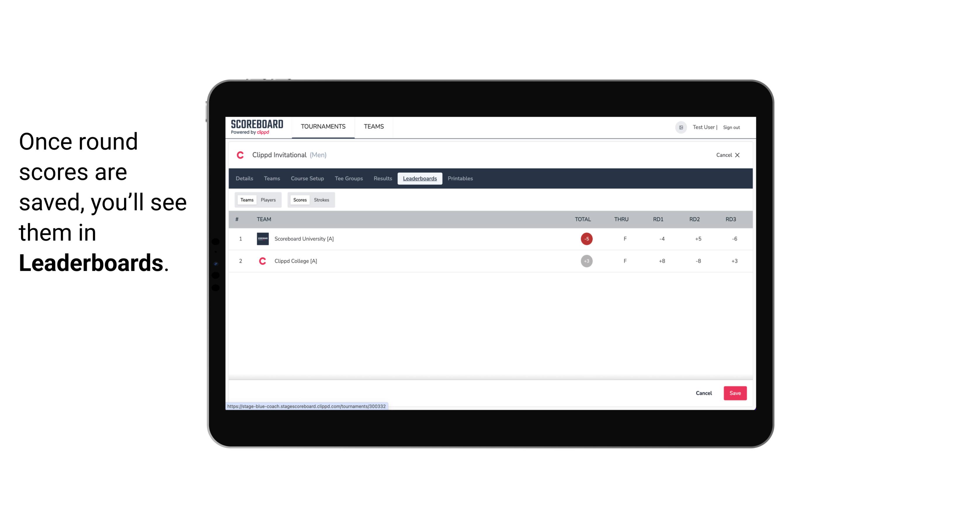Screen dimensions: 980x527
Task: Click the Save button
Action: (x=735, y=393)
